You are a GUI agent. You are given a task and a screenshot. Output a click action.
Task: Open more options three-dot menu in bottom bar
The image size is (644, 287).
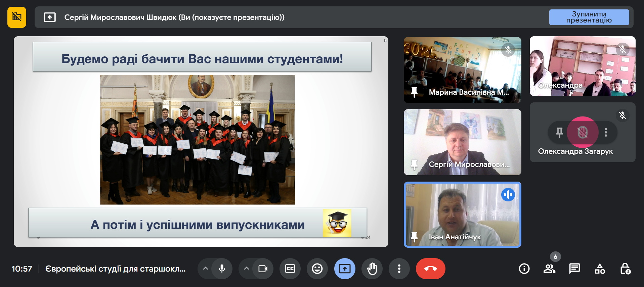click(x=399, y=269)
